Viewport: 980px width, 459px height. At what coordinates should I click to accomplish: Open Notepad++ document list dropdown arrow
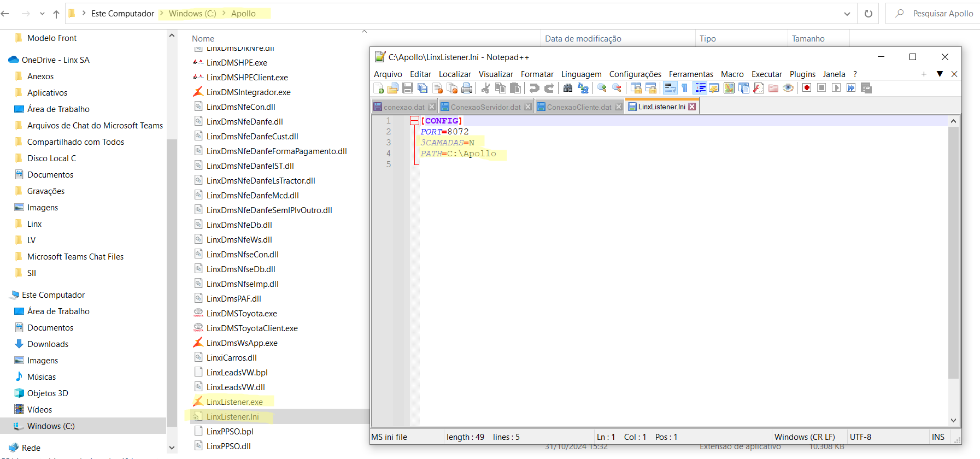(x=940, y=74)
